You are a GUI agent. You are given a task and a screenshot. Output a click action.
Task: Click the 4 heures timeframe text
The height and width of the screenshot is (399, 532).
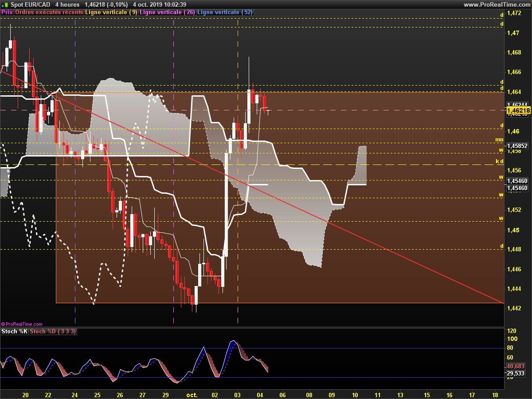(67, 4)
